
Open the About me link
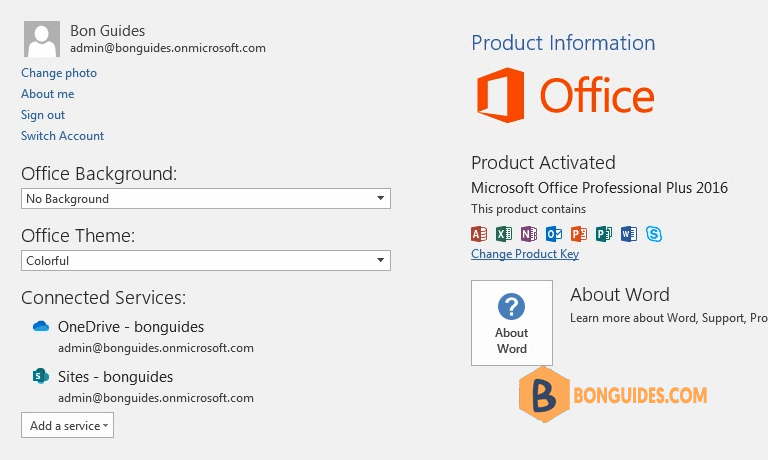(48, 94)
